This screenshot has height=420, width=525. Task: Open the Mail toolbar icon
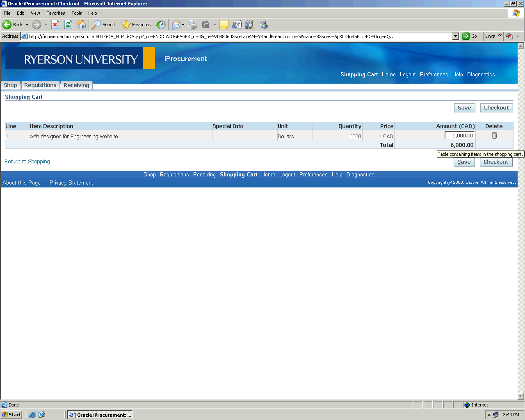point(176,25)
